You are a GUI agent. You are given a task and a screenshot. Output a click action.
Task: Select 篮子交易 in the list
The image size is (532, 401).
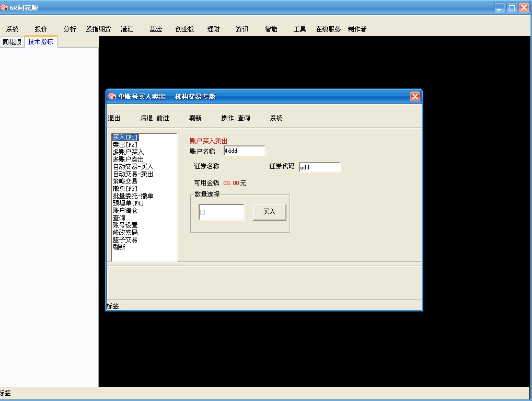(125, 240)
